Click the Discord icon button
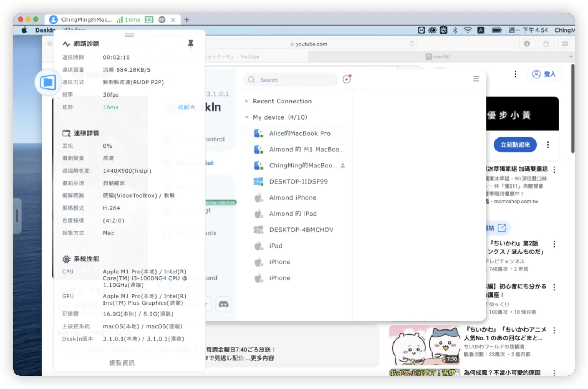 pyautogui.click(x=223, y=304)
